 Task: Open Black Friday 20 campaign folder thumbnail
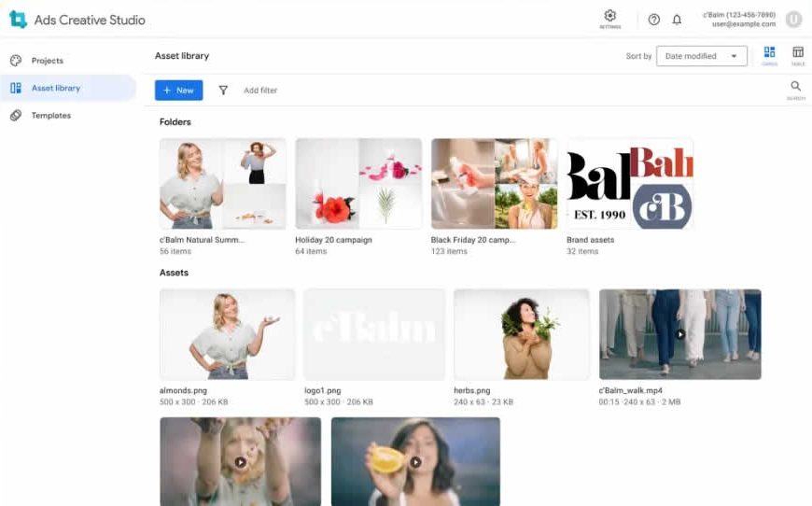494,183
